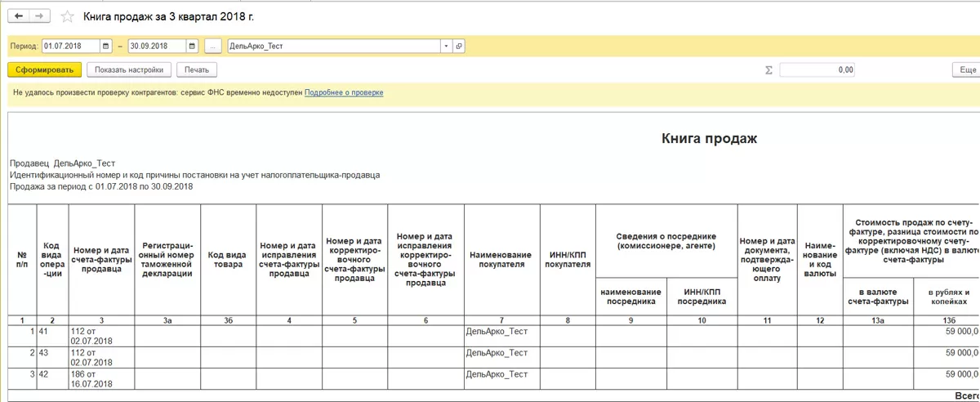Select column number cell 3а
Screen dimensions: 980x402
tap(167, 320)
